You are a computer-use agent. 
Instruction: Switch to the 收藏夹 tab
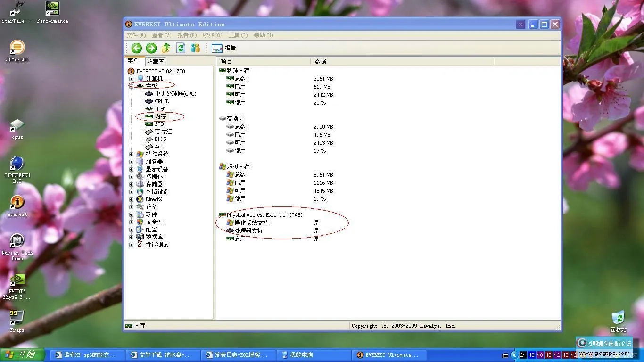click(155, 61)
